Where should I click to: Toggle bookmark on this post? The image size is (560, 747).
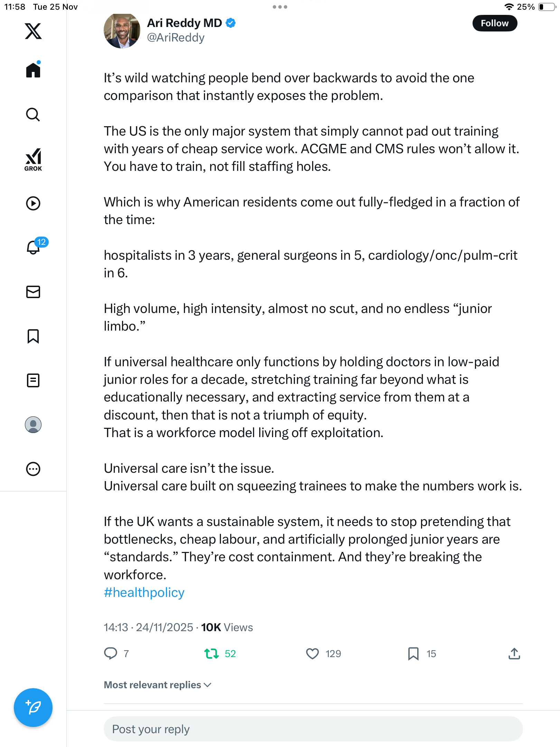[x=413, y=654]
